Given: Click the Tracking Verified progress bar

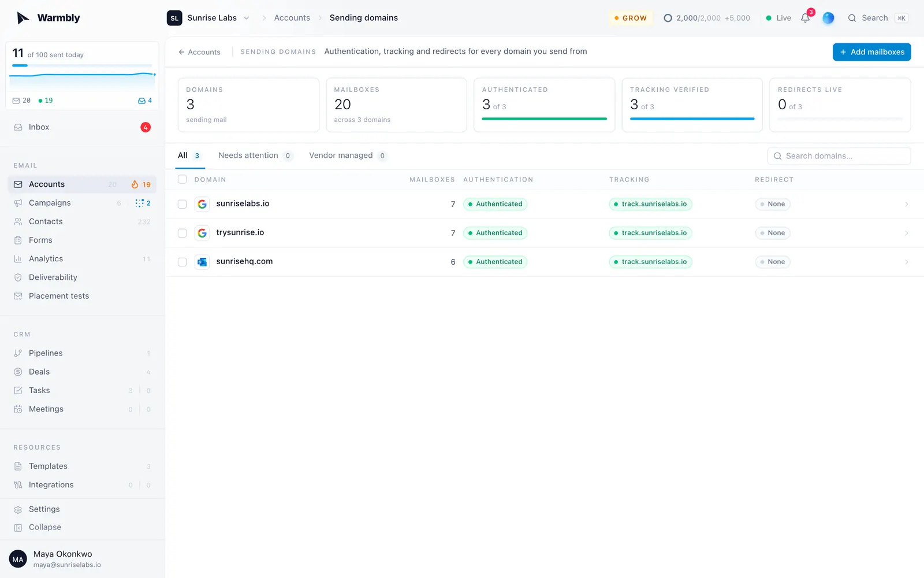Looking at the screenshot, I should point(692,119).
